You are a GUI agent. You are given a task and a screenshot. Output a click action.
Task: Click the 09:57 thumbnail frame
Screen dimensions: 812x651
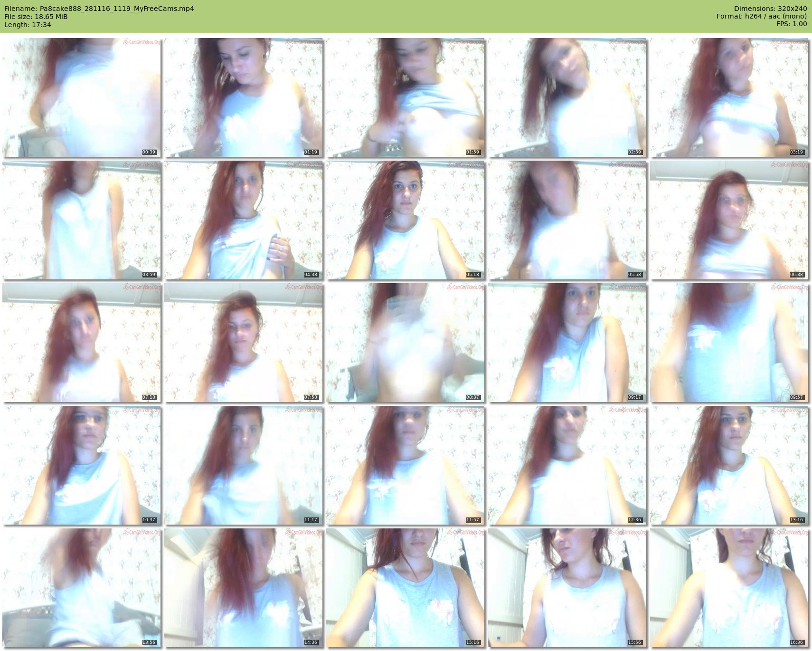click(729, 343)
